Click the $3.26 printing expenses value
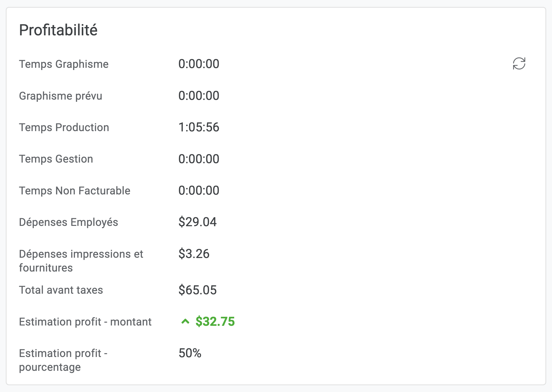 point(194,254)
